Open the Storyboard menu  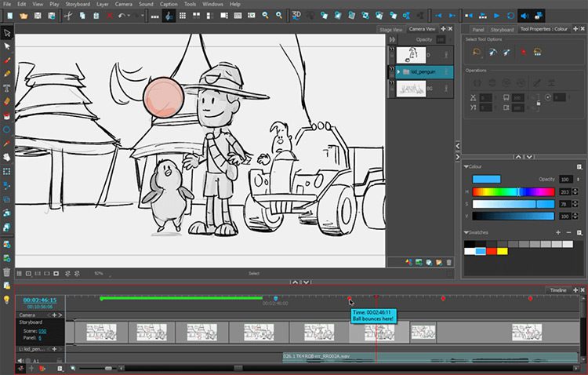coord(78,4)
